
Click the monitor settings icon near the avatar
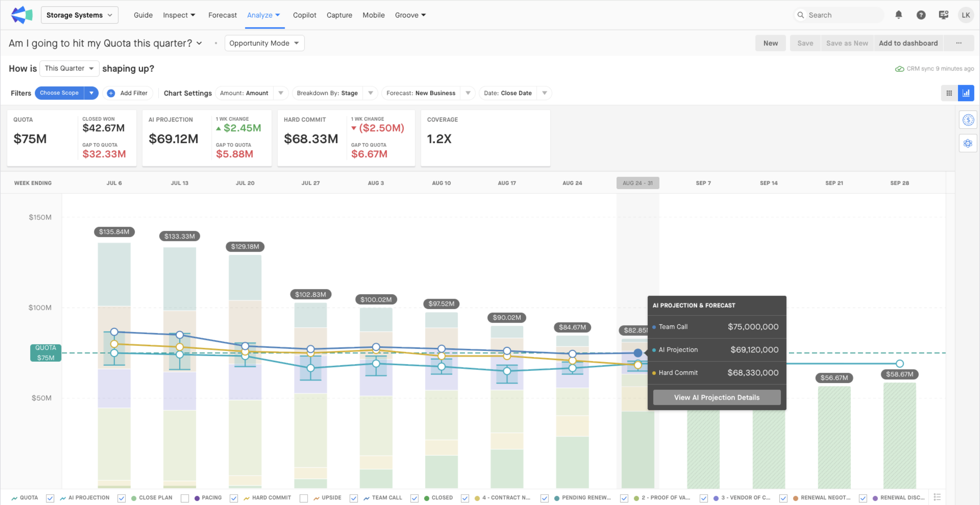coord(943,15)
